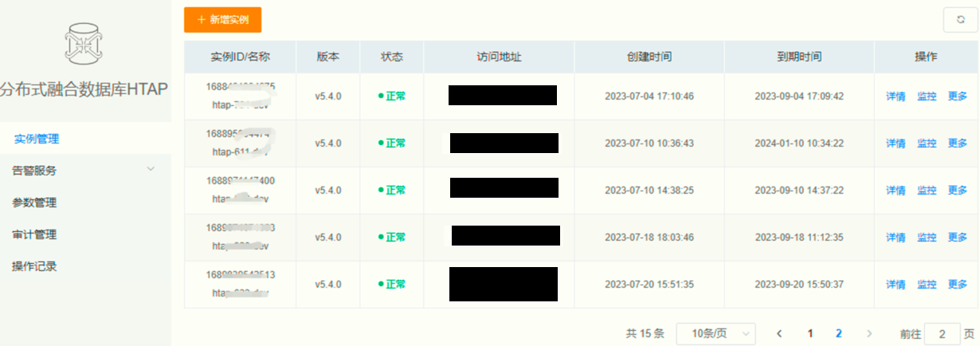Go to previous page arrow

pos(779,334)
